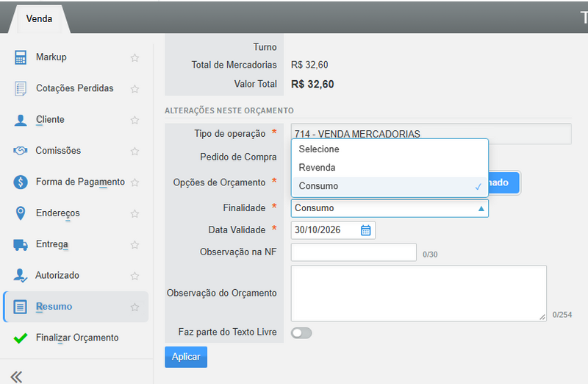Click the Comissões handshake icon
The height and width of the screenshot is (384, 588).
21,151
